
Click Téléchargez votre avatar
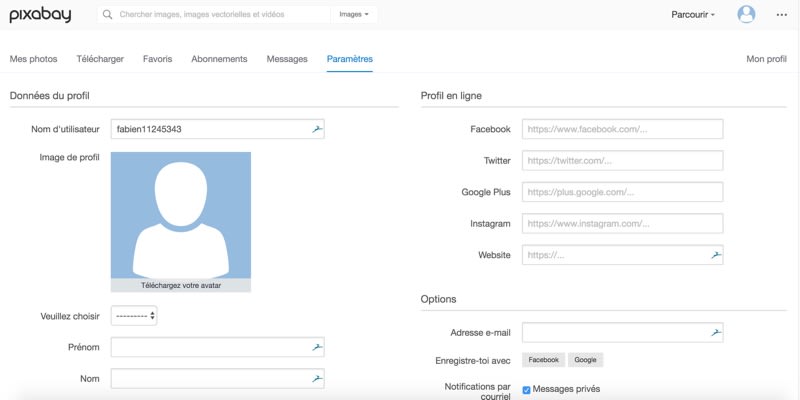point(181,285)
